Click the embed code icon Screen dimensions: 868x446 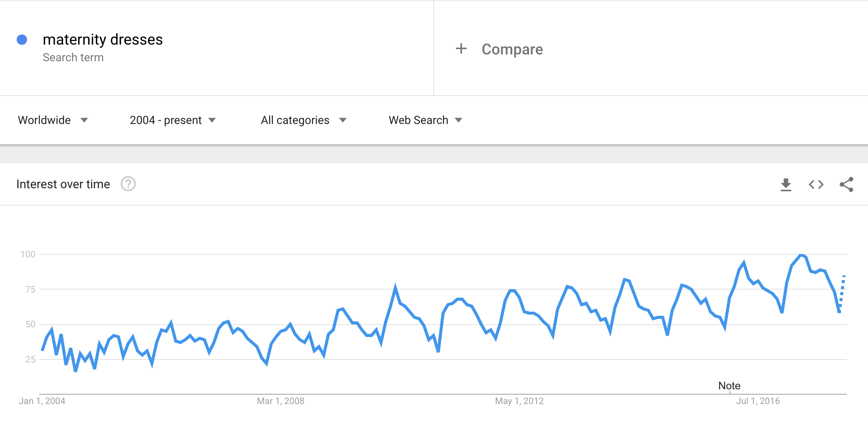point(816,184)
